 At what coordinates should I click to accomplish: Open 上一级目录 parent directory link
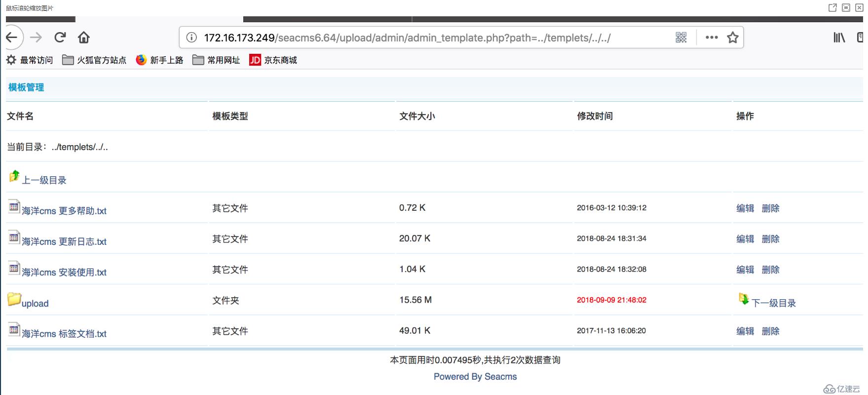click(44, 180)
